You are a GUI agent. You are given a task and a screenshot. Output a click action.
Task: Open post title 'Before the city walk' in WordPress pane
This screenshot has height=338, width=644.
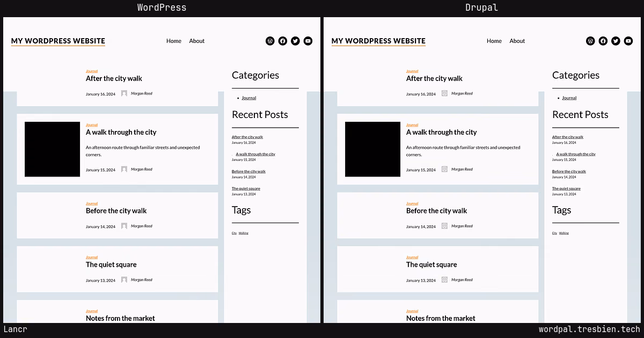(116, 211)
